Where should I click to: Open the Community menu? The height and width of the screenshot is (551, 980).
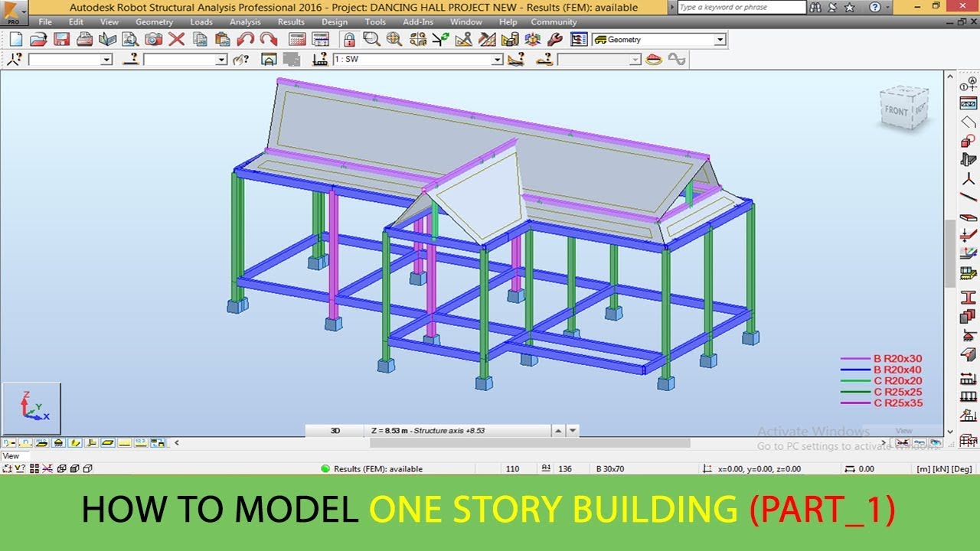554,22
